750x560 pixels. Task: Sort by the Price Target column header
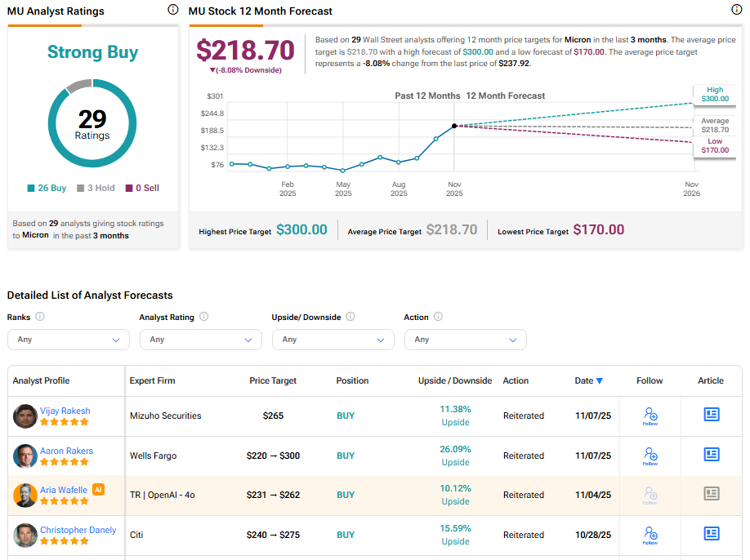point(273,380)
